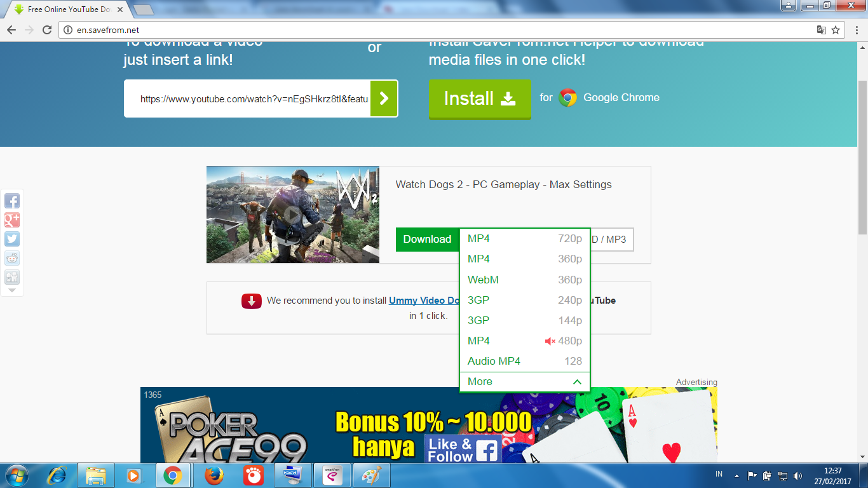Click the Google Chrome logo beside Install

point(567,98)
